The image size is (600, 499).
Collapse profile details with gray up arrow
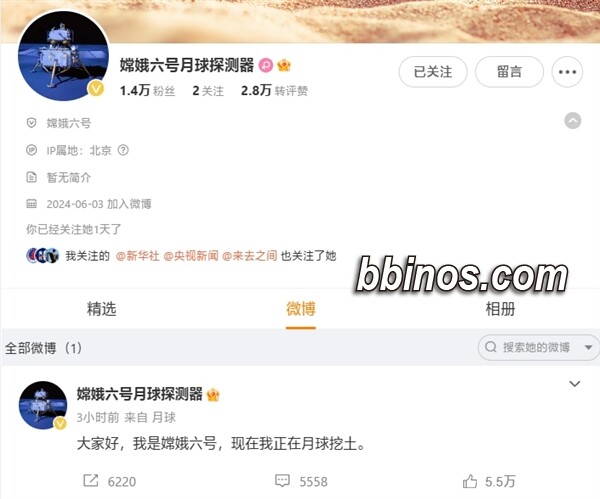[572, 121]
